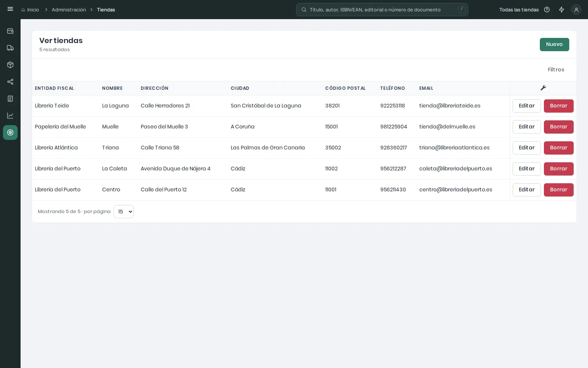
Task: Click the Las Palmas de Gran Canaria cell
Action: 268,148
